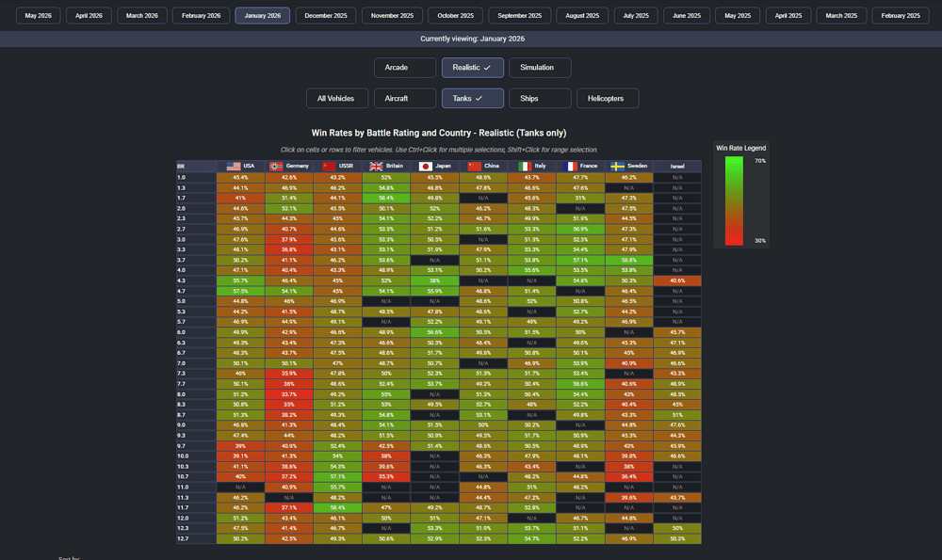Click the Britain Union Jack flag icon
Screen dimensions: 942x560
tap(376, 167)
